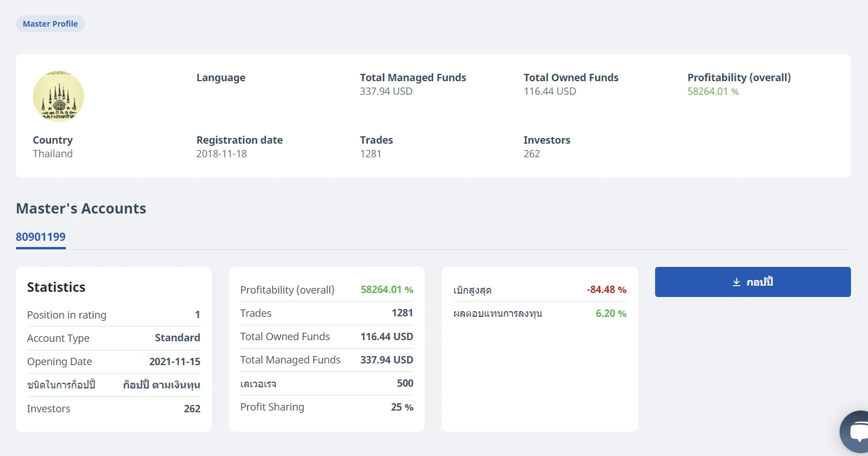Select the registration date 2018-11-18
The height and width of the screenshot is (456, 868).
point(221,154)
